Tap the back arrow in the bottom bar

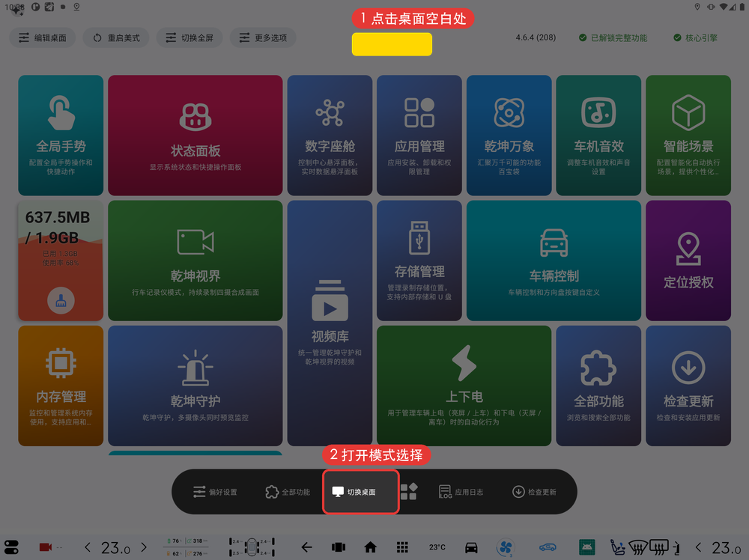pos(306,547)
